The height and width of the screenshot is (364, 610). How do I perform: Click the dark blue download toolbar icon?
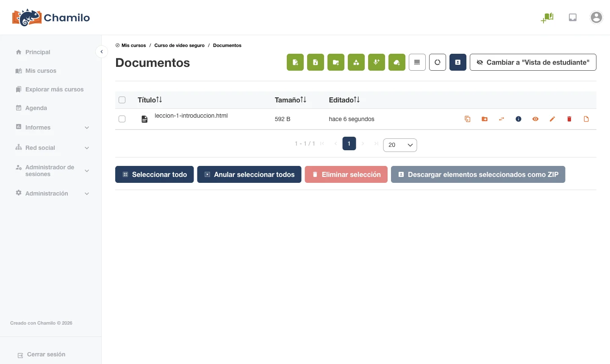pos(458,62)
